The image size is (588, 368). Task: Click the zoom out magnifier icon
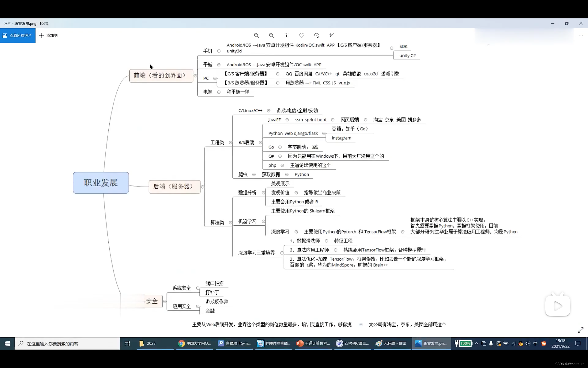click(271, 35)
